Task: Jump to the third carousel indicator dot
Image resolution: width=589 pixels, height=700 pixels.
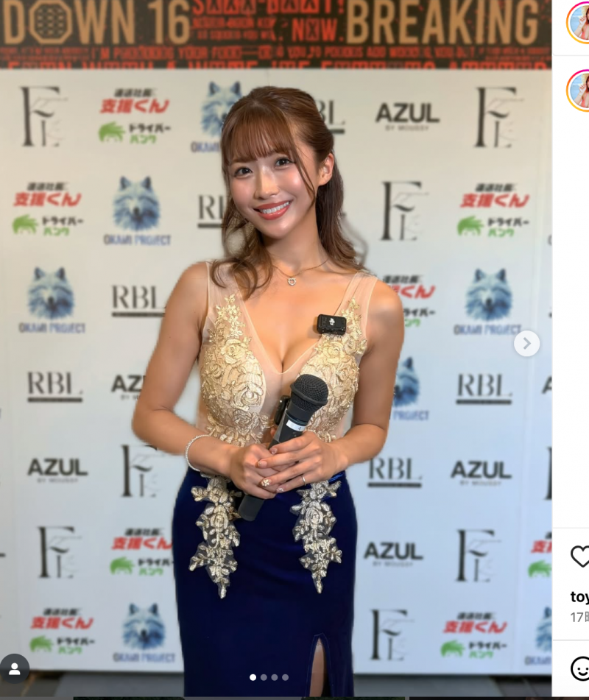Action: coord(274,677)
